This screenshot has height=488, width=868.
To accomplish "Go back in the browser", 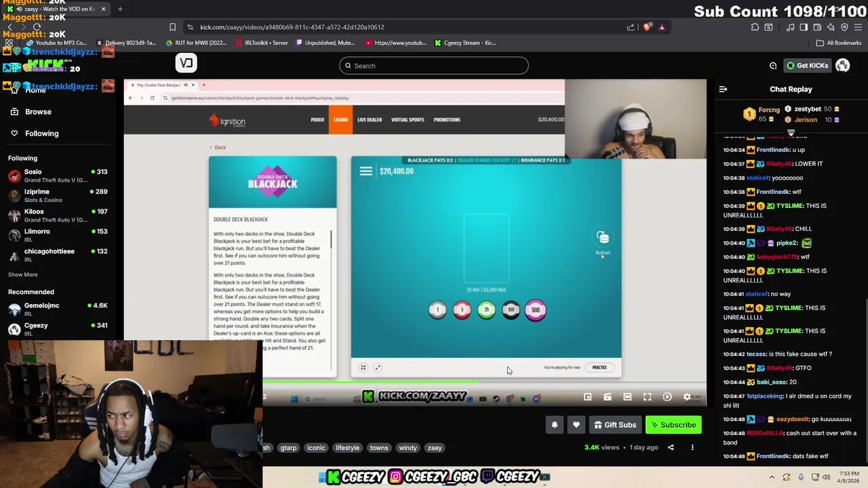I will 9,27.
